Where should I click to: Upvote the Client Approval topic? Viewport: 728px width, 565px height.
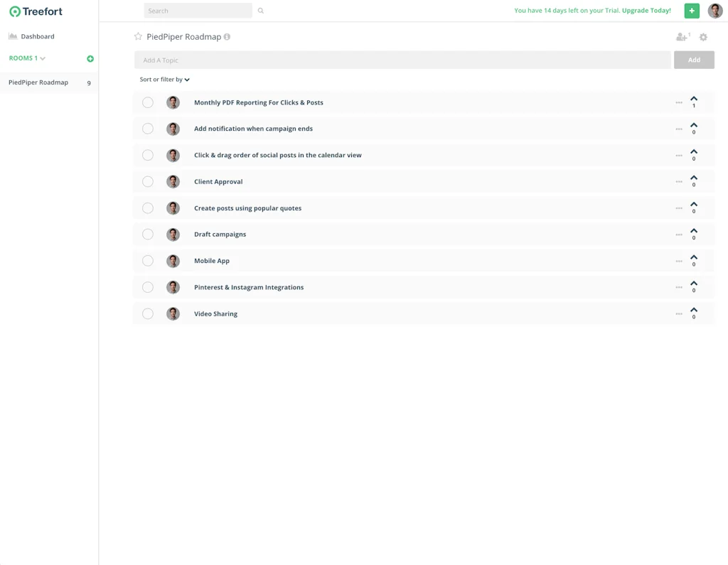click(x=694, y=178)
